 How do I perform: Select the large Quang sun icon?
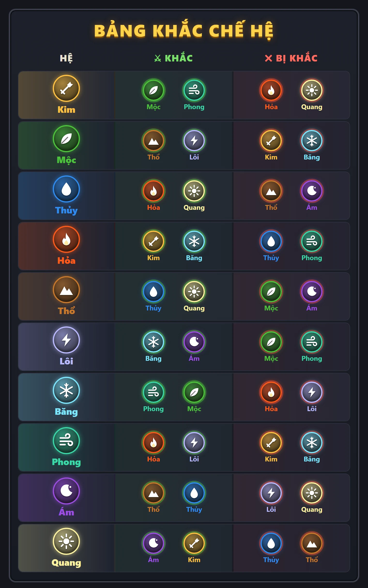(66, 541)
